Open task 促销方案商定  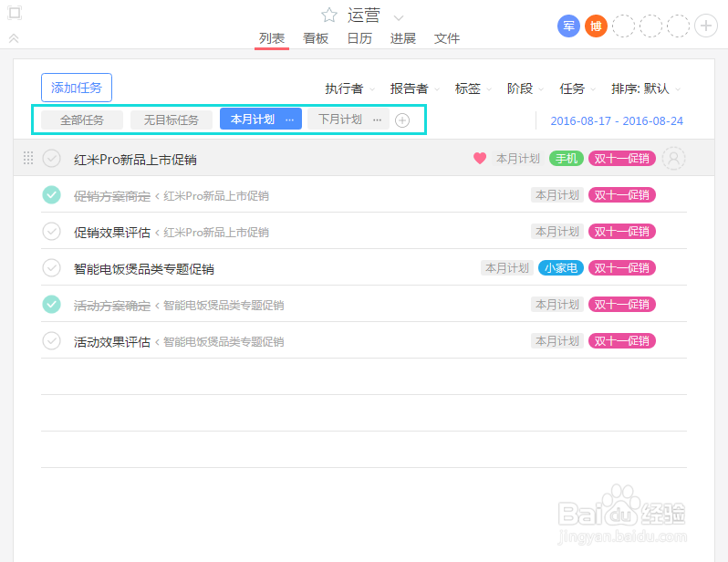click(x=112, y=196)
